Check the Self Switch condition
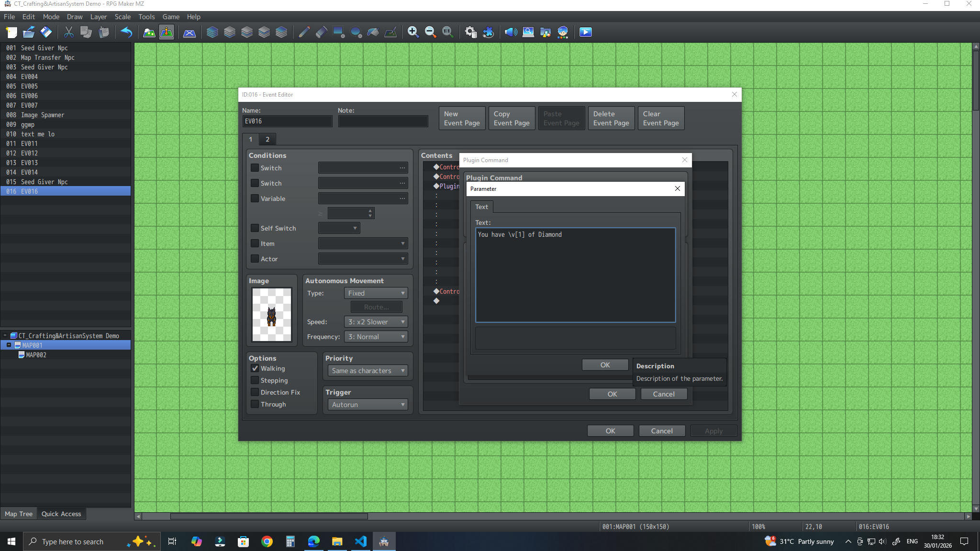Image resolution: width=980 pixels, height=551 pixels. click(255, 228)
